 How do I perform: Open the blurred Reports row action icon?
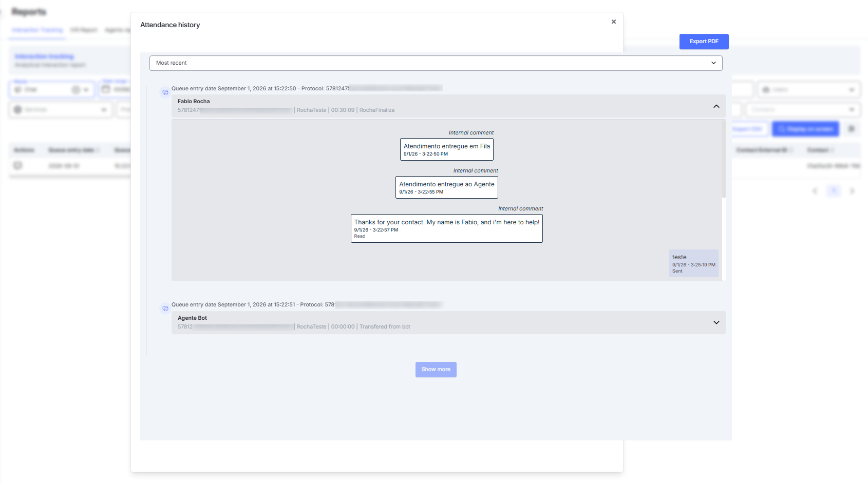pyautogui.click(x=18, y=166)
